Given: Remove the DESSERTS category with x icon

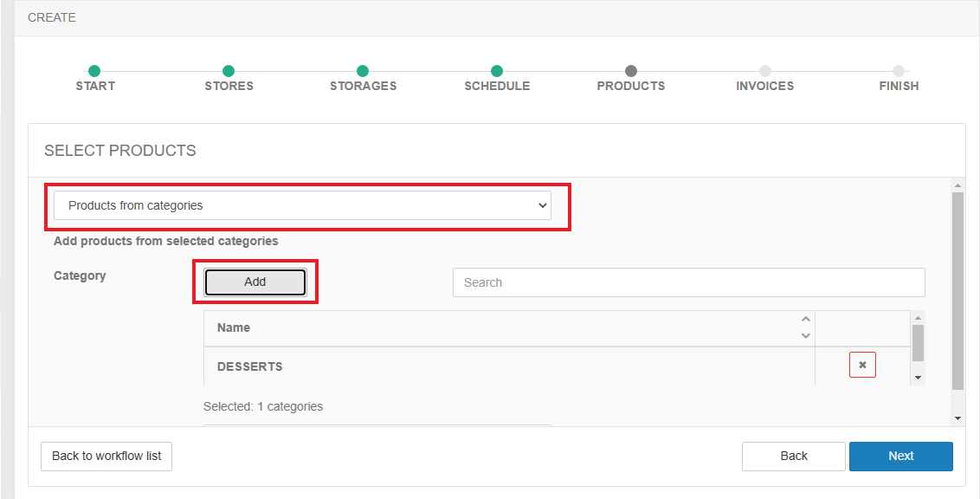Looking at the screenshot, I should click(x=862, y=366).
